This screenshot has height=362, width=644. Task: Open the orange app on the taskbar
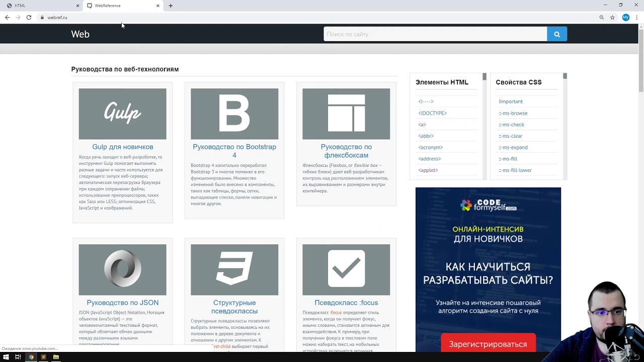coord(43,357)
